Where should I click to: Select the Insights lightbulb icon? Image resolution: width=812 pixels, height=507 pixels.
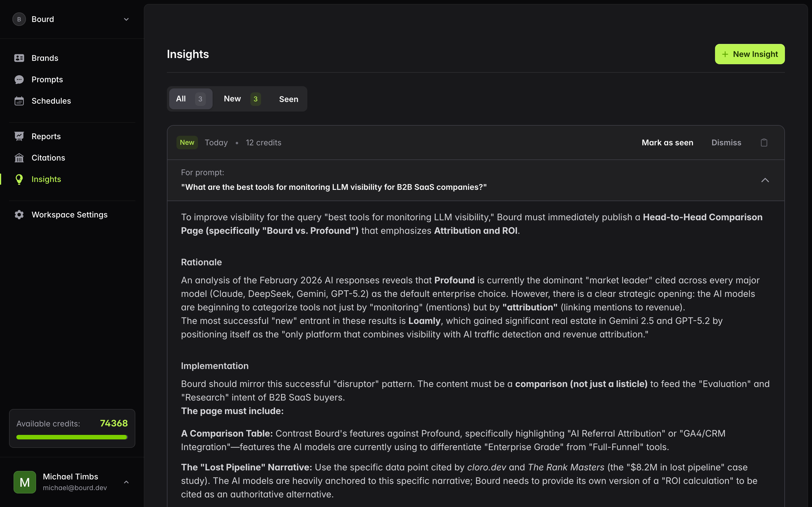19,179
